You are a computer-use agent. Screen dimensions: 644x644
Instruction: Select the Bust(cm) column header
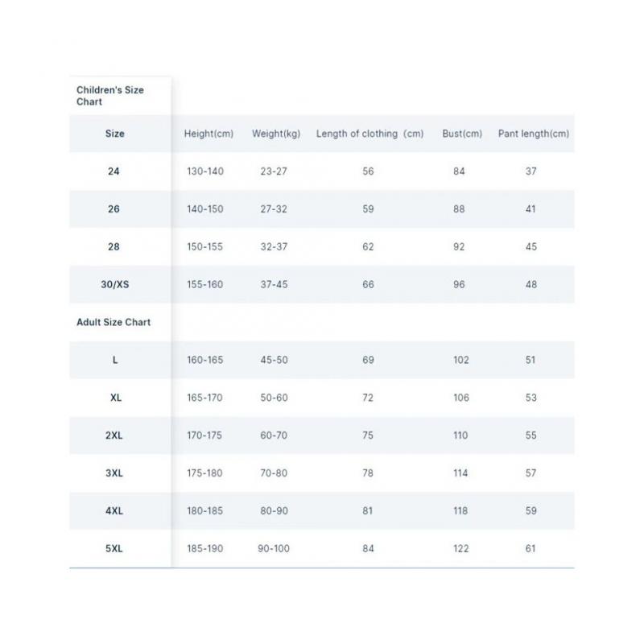[462, 134]
